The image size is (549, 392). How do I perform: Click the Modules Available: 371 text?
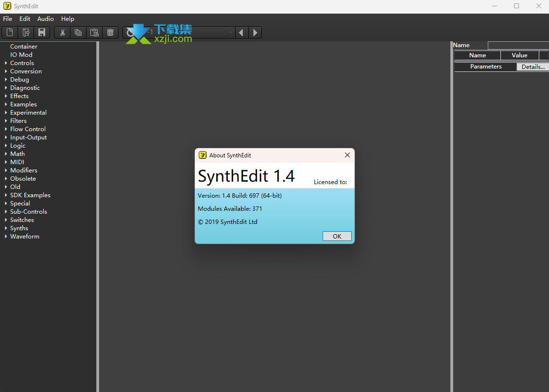point(230,208)
